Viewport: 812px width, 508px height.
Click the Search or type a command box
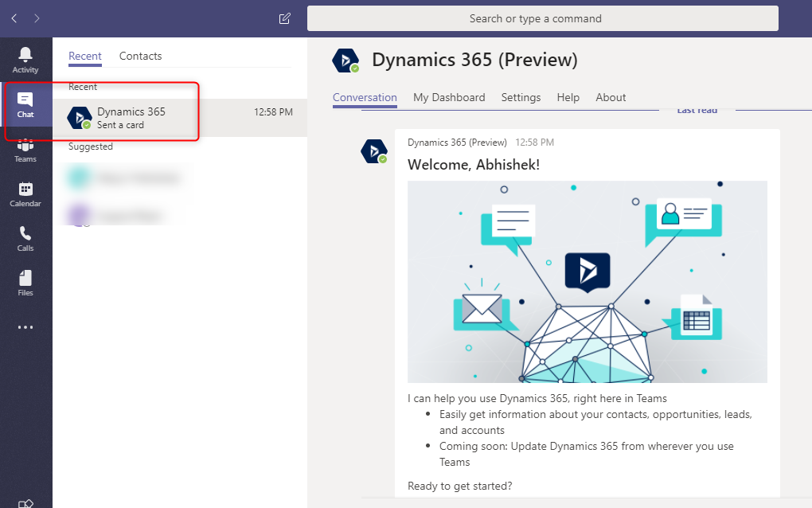click(x=543, y=18)
